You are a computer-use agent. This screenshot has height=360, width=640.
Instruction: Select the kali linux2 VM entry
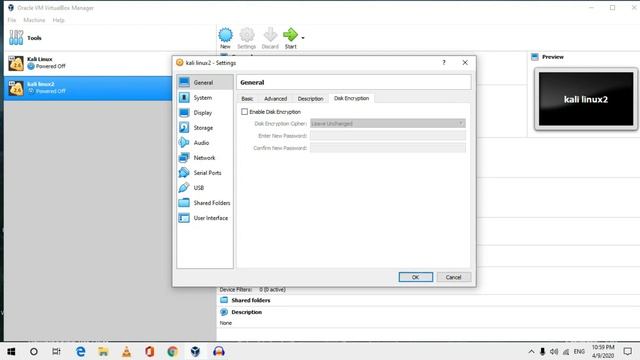[x=88, y=88]
